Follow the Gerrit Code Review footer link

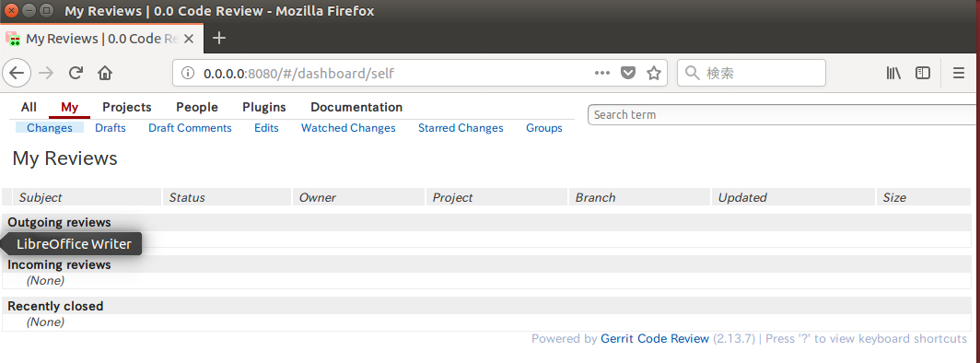(655, 339)
